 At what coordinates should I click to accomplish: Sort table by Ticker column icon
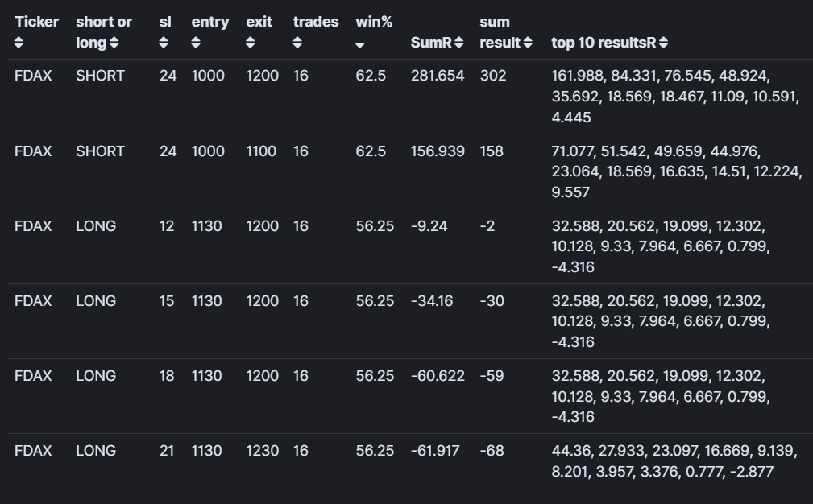[19, 43]
